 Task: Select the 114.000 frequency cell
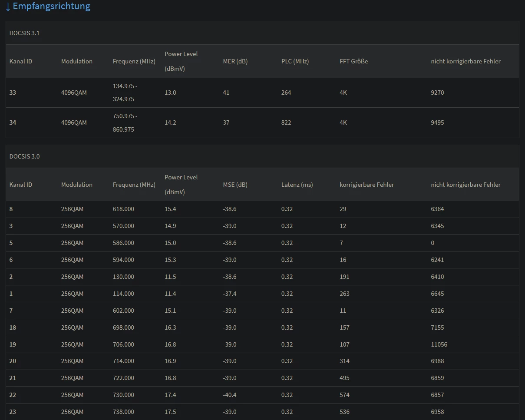[x=123, y=294]
